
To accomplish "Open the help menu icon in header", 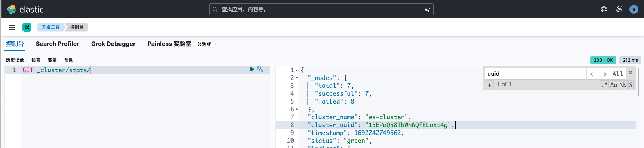I will coord(604,9).
